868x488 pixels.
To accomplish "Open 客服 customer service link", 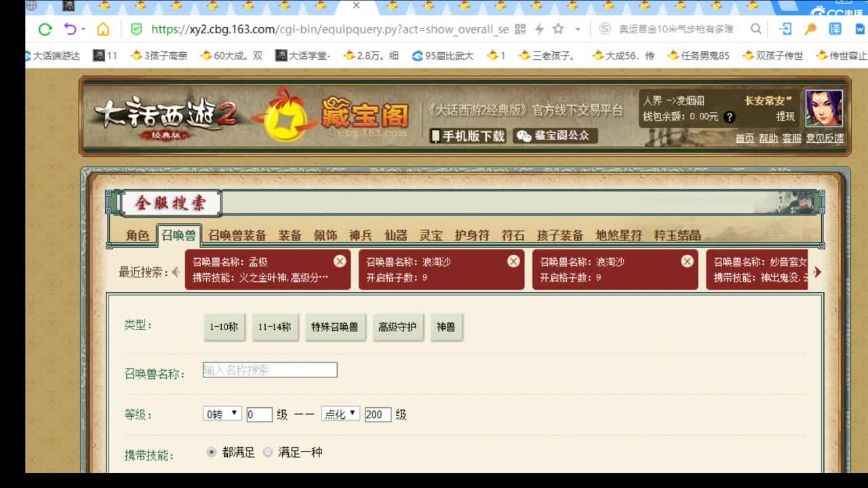I will [x=791, y=138].
